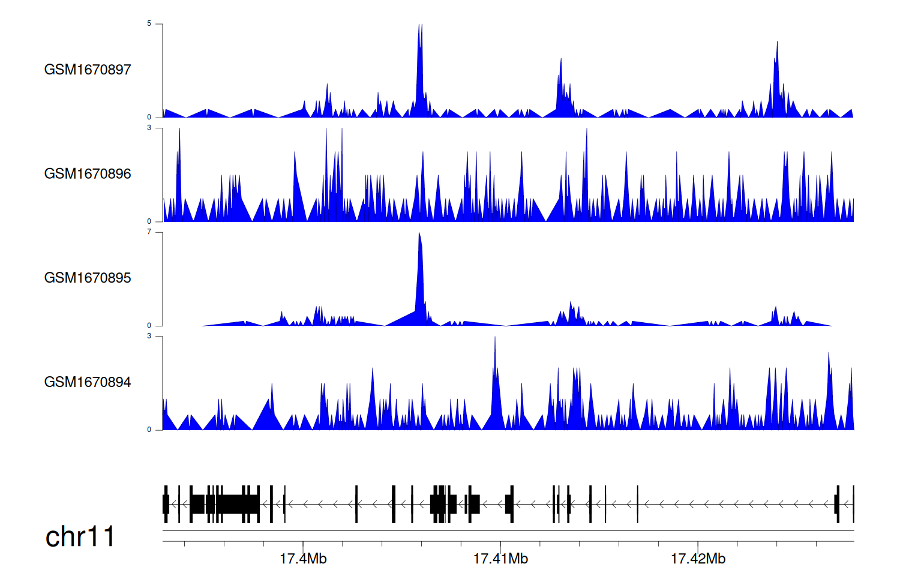Viewport: 900px width, 588px height.
Task: Select the GSM1670894 track label
Action: pyautogui.click(x=88, y=382)
